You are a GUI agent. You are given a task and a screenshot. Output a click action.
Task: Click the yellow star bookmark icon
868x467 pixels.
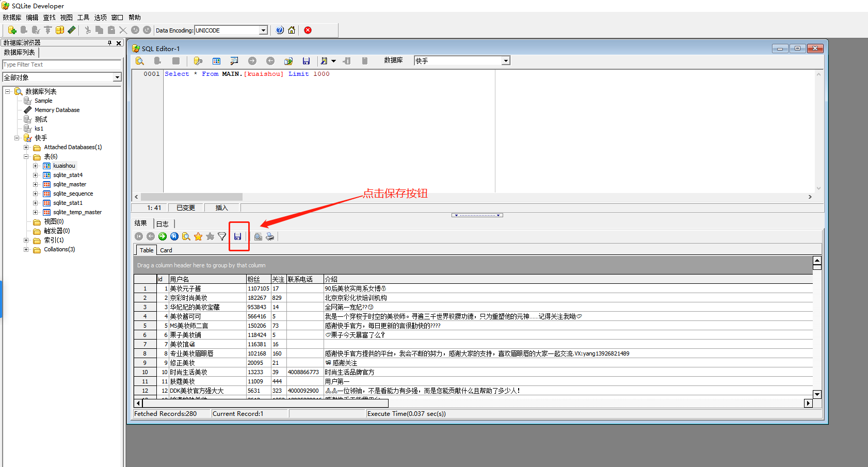[198, 236]
